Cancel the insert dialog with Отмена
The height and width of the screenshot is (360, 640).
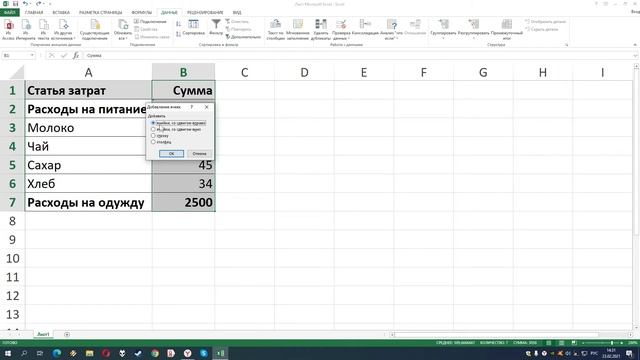pyautogui.click(x=199, y=153)
